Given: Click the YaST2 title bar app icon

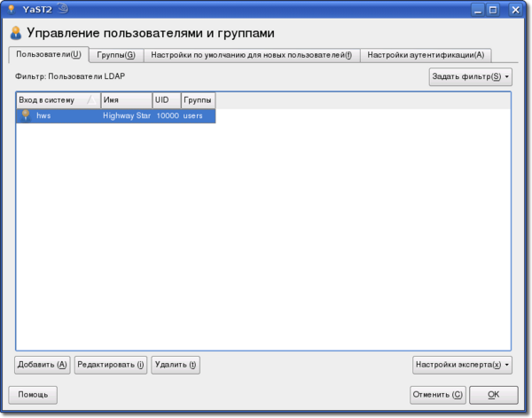Looking at the screenshot, I should (12, 10).
